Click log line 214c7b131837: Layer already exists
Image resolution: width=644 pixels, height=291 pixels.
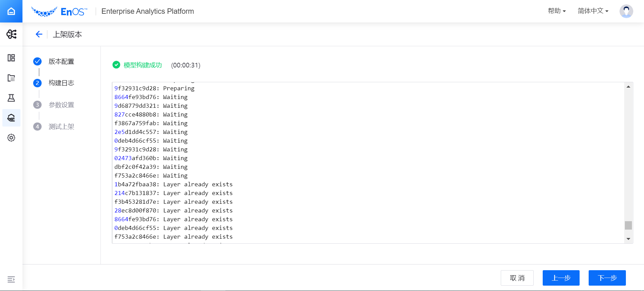(173, 193)
